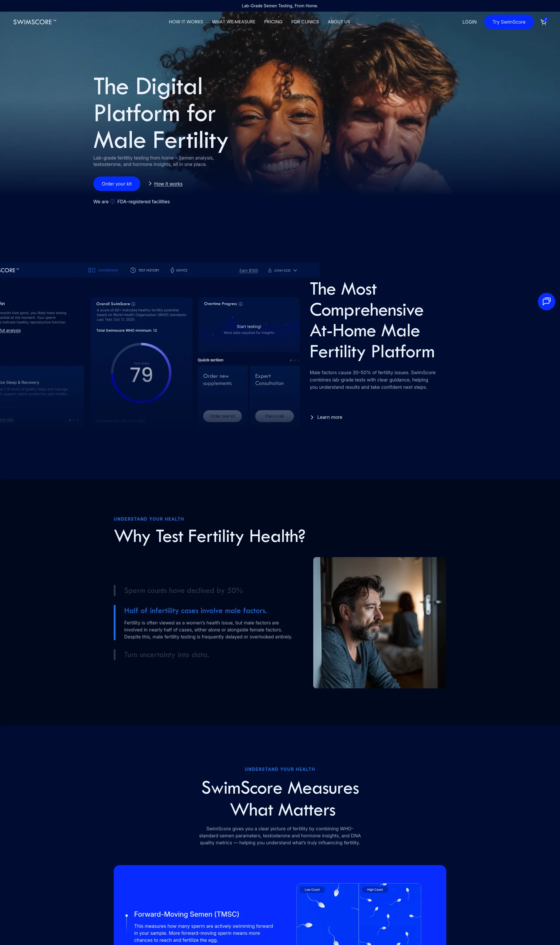Click the 'Why Test Fertility Health?' heading
Screen dimensions: 560x945
pos(209,536)
